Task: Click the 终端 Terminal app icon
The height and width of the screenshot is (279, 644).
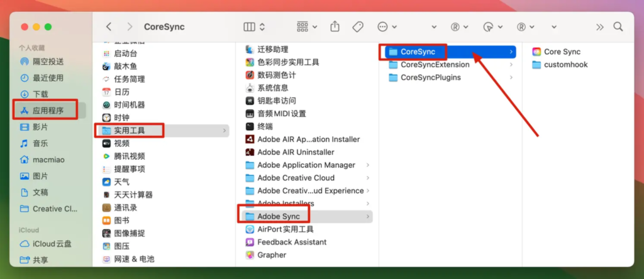Action: [249, 126]
